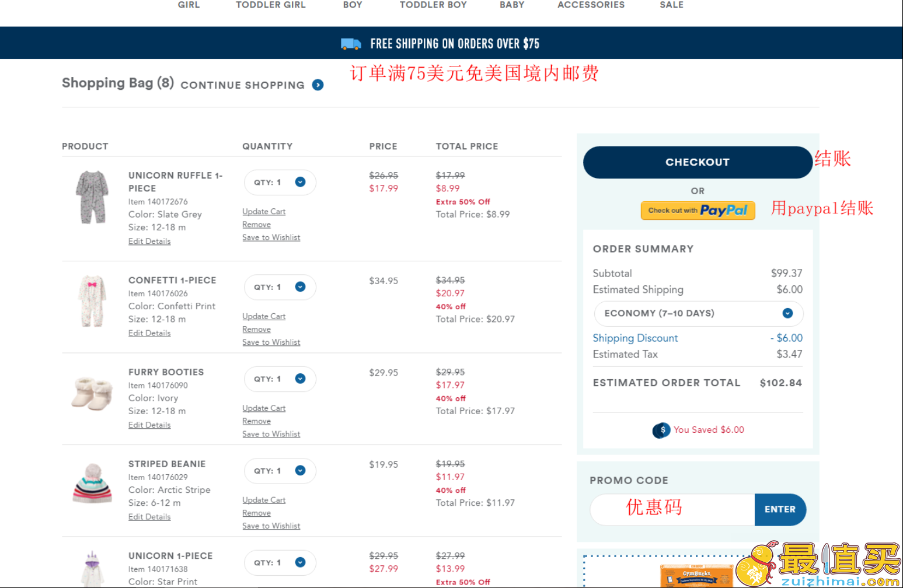Go to the Sale menu item
Viewport: 903px width, 588px height.
pos(671,5)
